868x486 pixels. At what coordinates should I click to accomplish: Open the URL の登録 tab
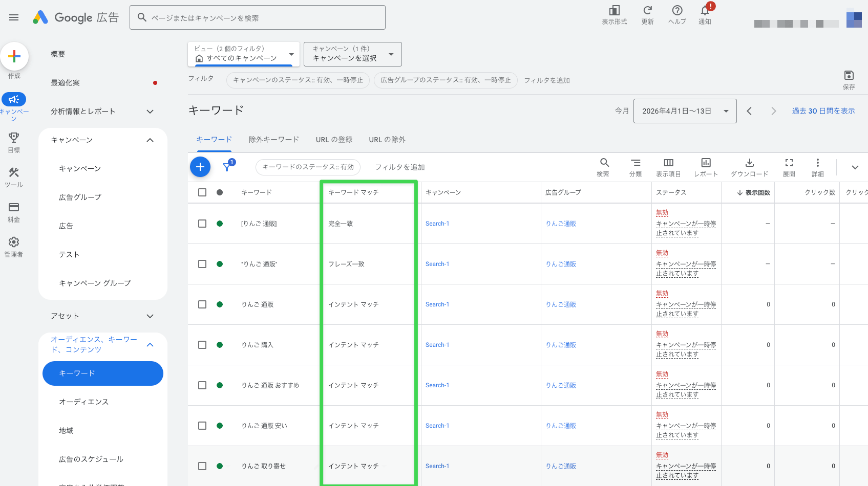[334, 139]
